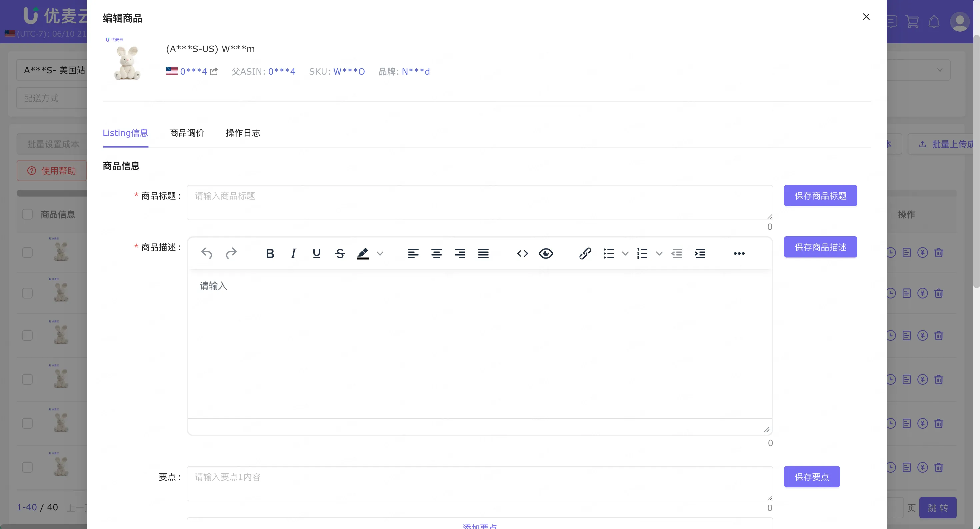
Task: Open A***S- 美国站 store dropdown
Action: click(52, 70)
